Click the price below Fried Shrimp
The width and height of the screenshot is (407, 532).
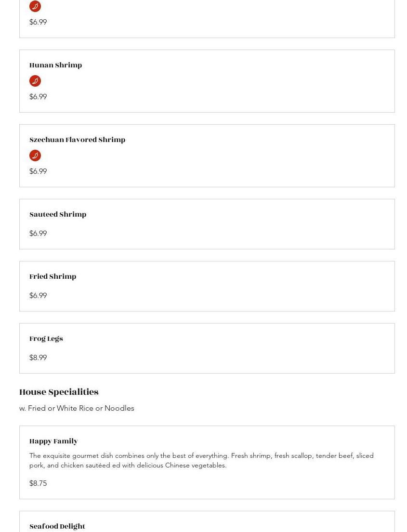coord(38,296)
